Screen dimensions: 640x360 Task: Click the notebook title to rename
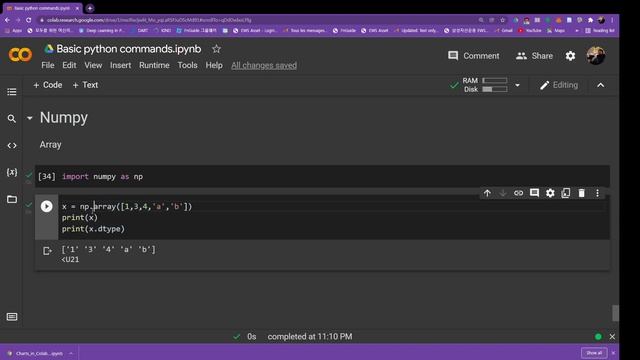(x=129, y=49)
